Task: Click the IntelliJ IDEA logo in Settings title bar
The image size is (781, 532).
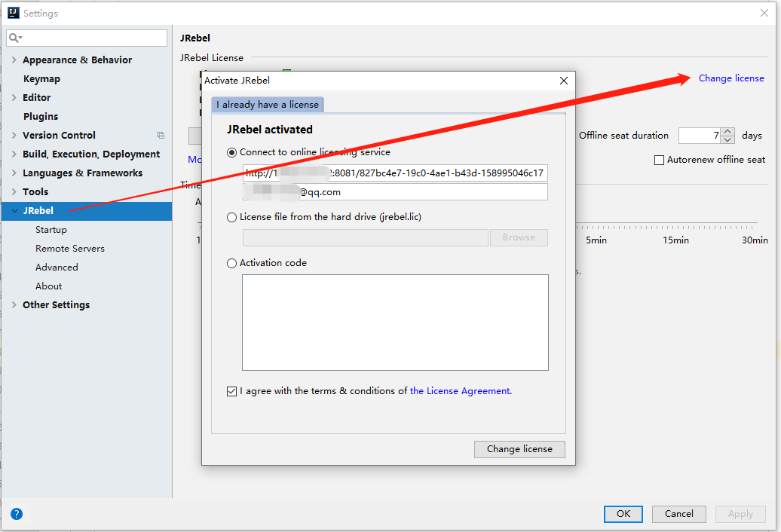Action: pos(14,13)
